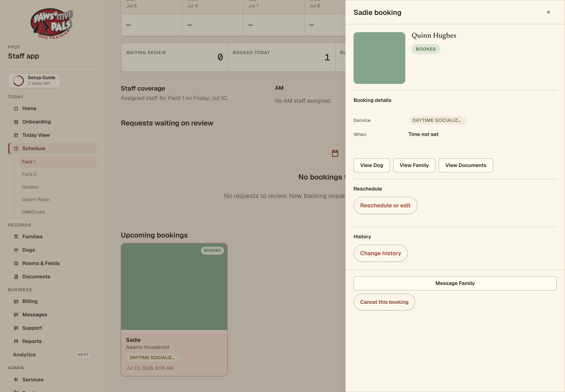Click the View Family button
The image size is (565, 392).
[414, 165]
